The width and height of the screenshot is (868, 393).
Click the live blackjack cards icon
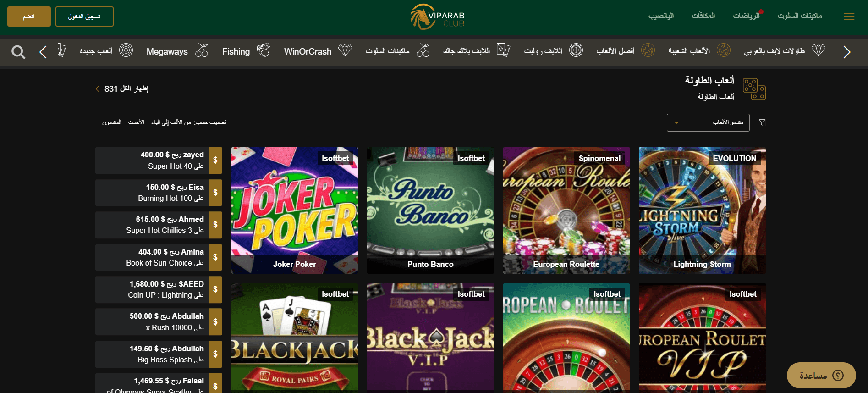503,50
